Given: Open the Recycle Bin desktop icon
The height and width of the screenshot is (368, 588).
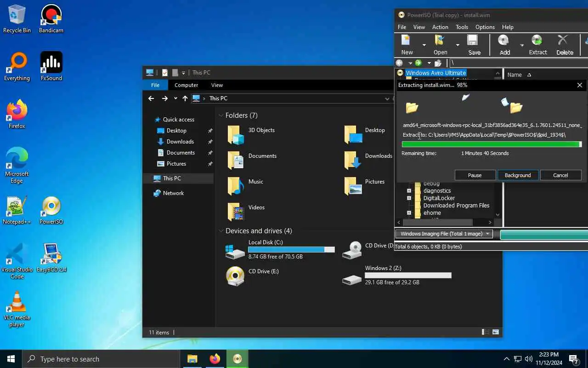Looking at the screenshot, I should (x=17, y=19).
